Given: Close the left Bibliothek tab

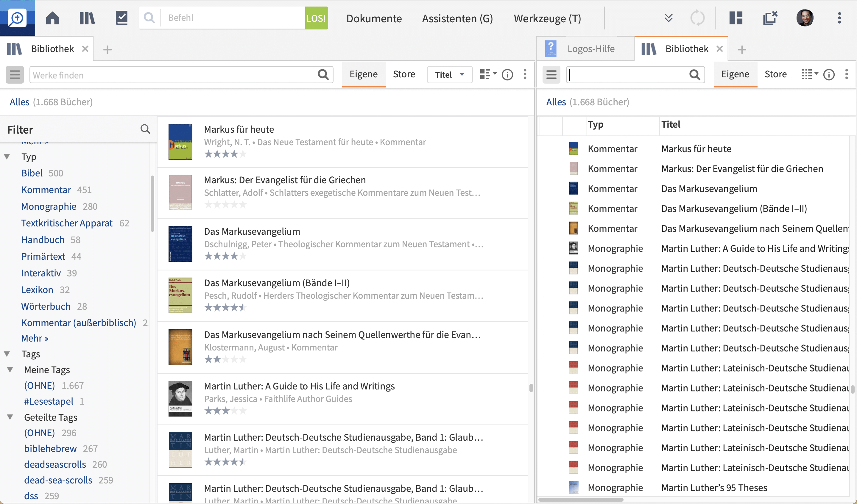Looking at the screenshot, I should coord(85,49).
